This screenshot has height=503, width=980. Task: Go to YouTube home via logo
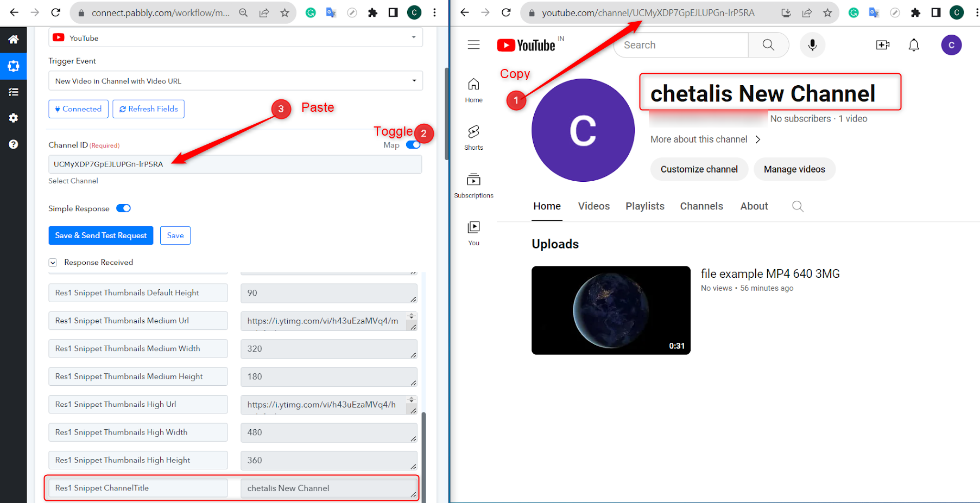[526, 45]
